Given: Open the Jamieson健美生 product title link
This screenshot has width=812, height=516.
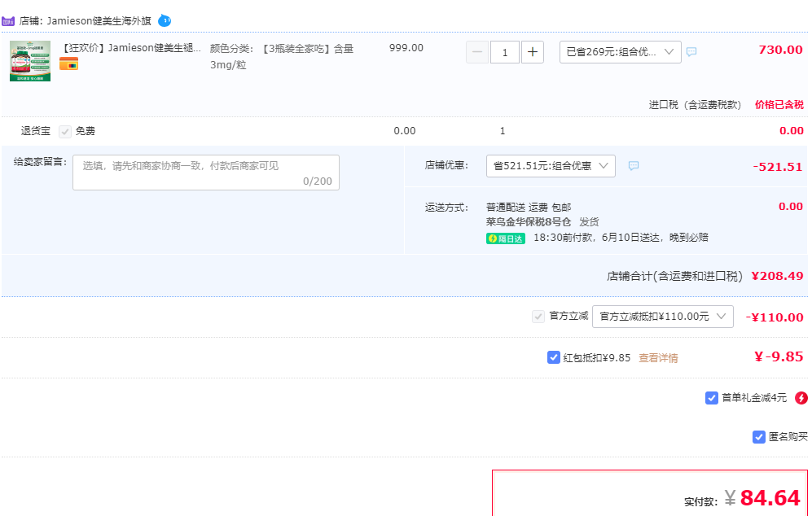Looking at the screenshot, I should [x=132, y=48].
